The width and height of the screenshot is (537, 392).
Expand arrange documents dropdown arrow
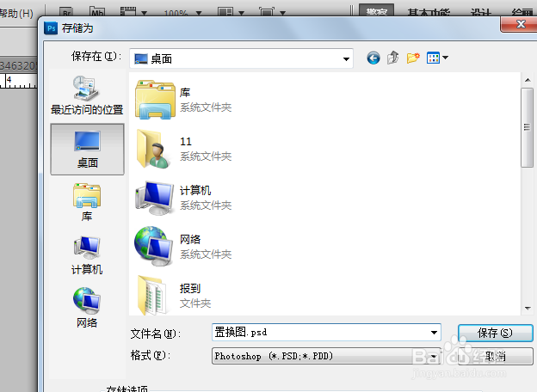click(x=242, y=13)
